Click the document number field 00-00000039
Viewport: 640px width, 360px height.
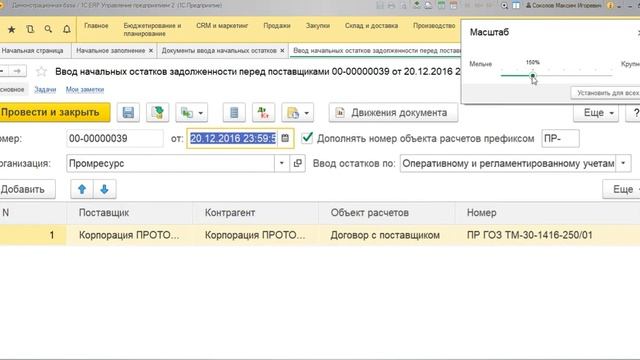[115, 138]
